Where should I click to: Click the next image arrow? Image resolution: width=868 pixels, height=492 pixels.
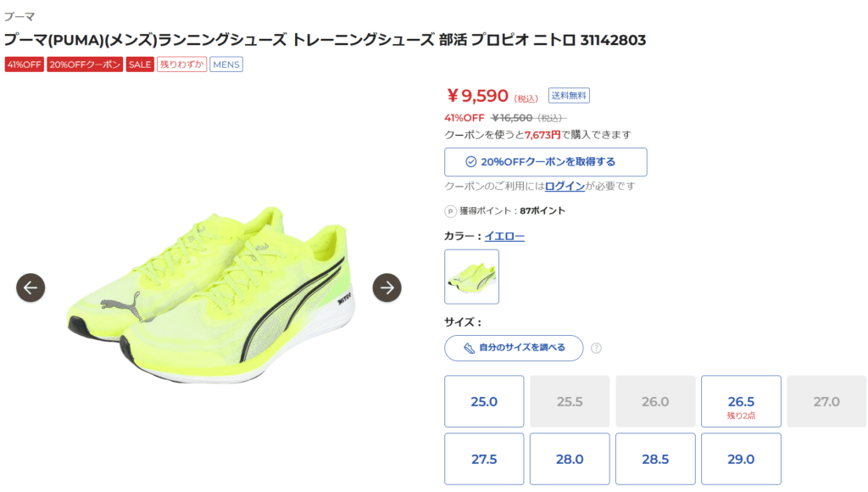tap(387, 288)
